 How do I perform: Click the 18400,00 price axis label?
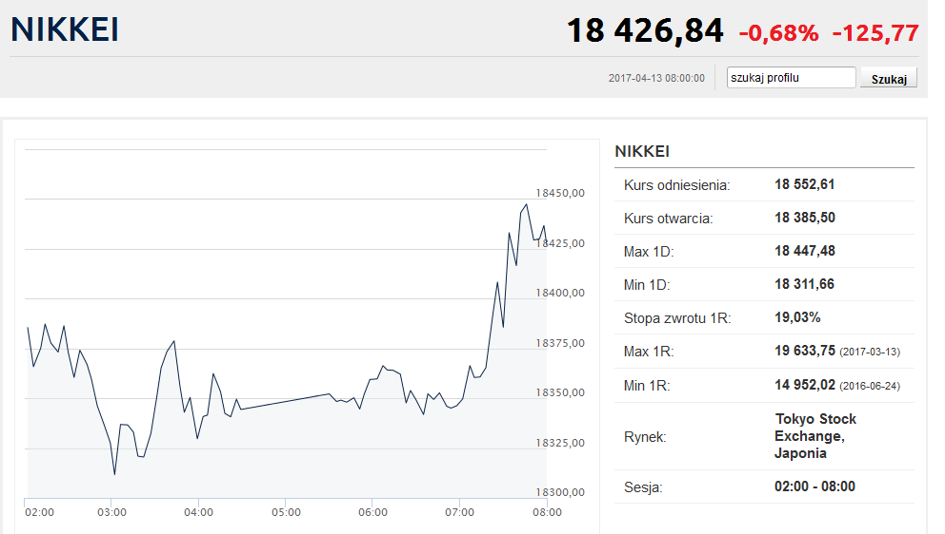click(x=560, y=293)
